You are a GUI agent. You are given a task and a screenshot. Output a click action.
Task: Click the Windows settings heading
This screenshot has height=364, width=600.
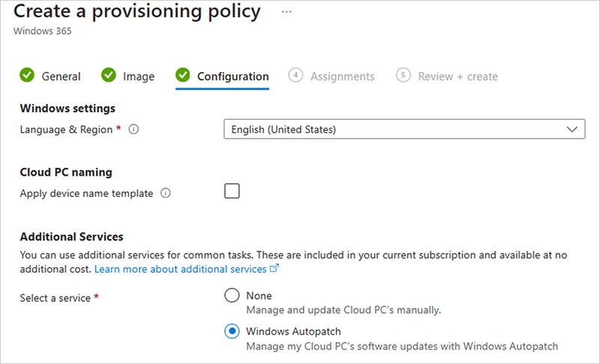point(67,109)
